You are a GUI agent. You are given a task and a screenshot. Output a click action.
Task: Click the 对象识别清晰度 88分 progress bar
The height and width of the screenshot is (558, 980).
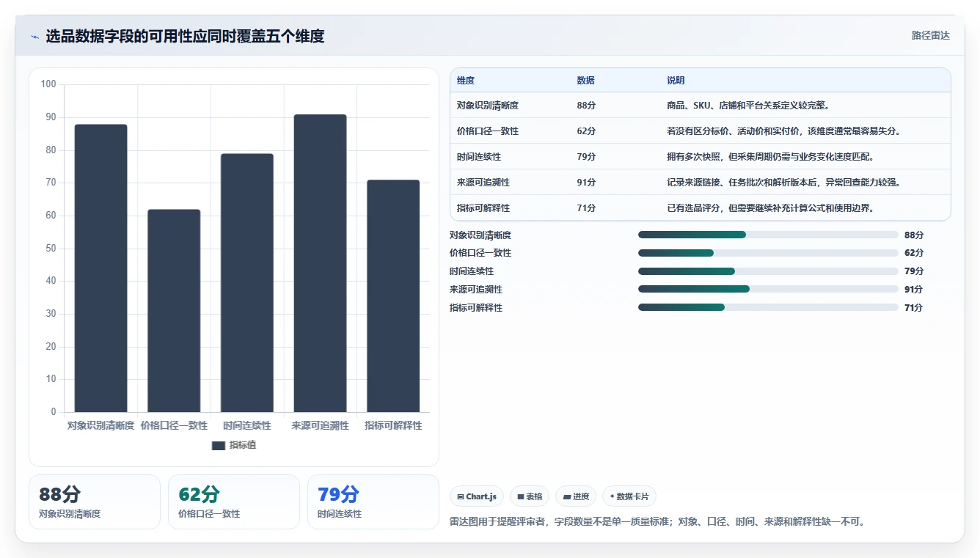click(x=768, y=235)
